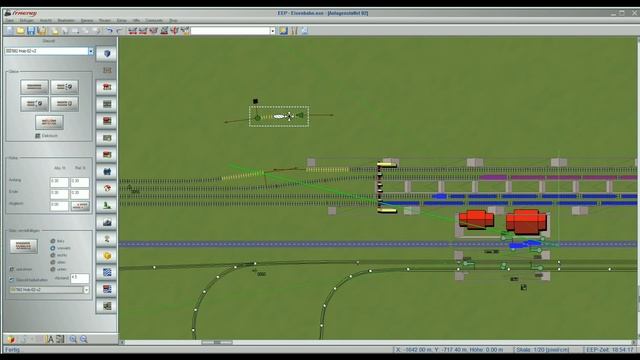Select the blue vehicle editor icon in sidebar
The image size is (640, 360).
[107, 171]
